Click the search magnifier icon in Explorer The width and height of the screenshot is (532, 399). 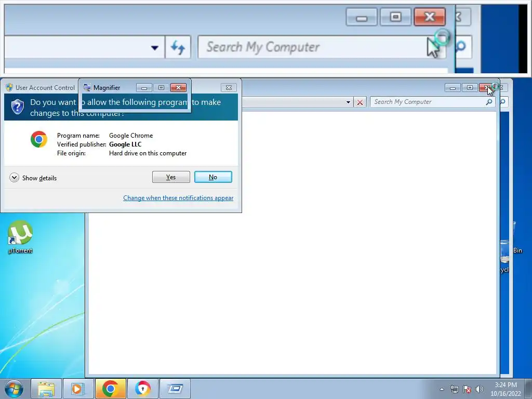point(489,102)
